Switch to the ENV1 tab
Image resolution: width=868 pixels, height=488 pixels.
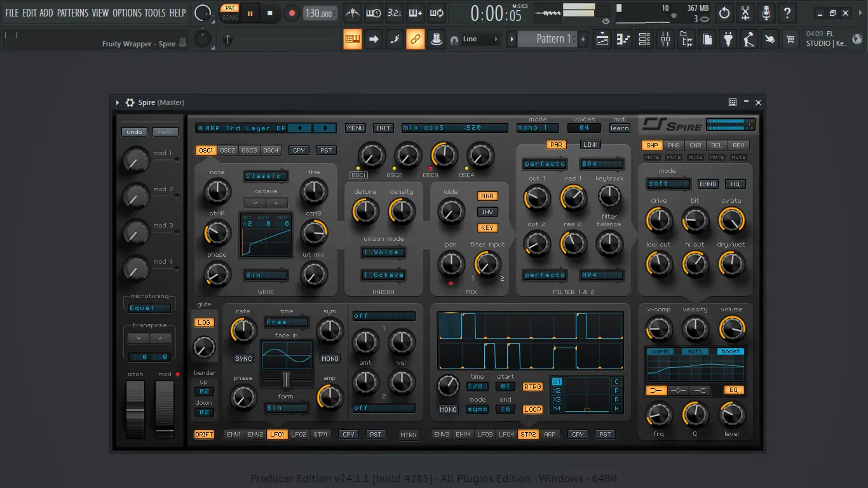tap(234, 435)
